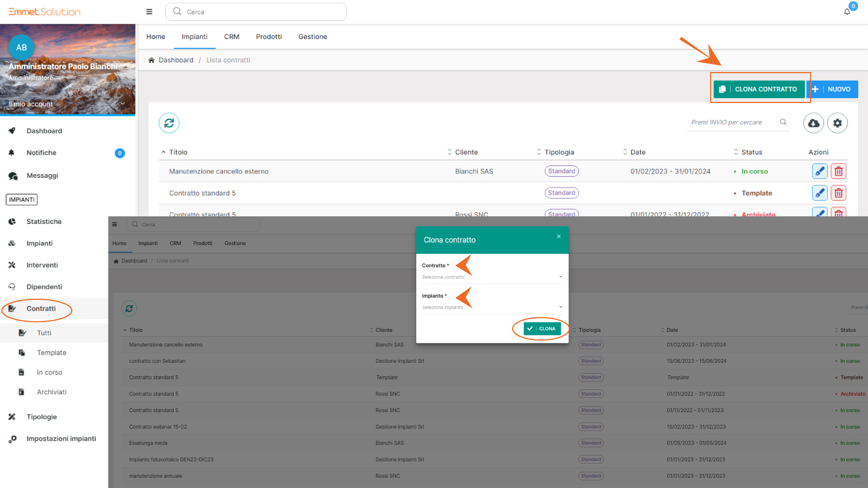Confirm with the Clona button in dialog

542,329
